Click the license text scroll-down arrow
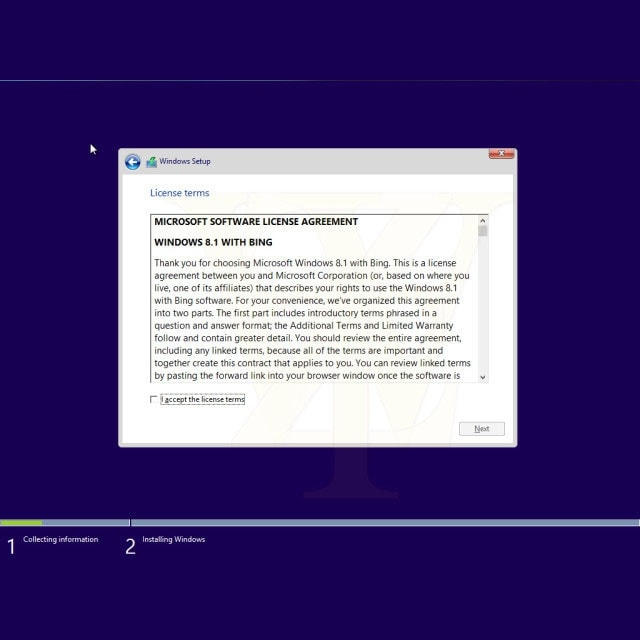The width and height of the screenshot is (640, 640). pos(482,377)
